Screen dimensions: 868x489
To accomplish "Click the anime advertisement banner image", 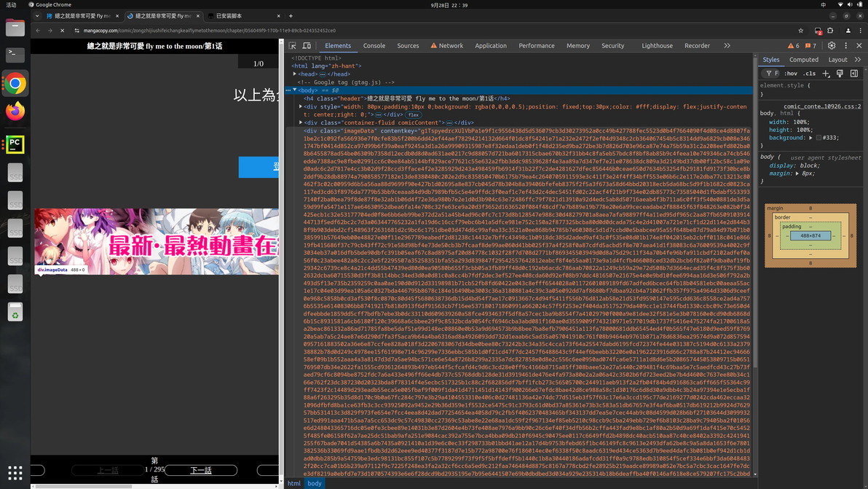I will pos(157,241).
